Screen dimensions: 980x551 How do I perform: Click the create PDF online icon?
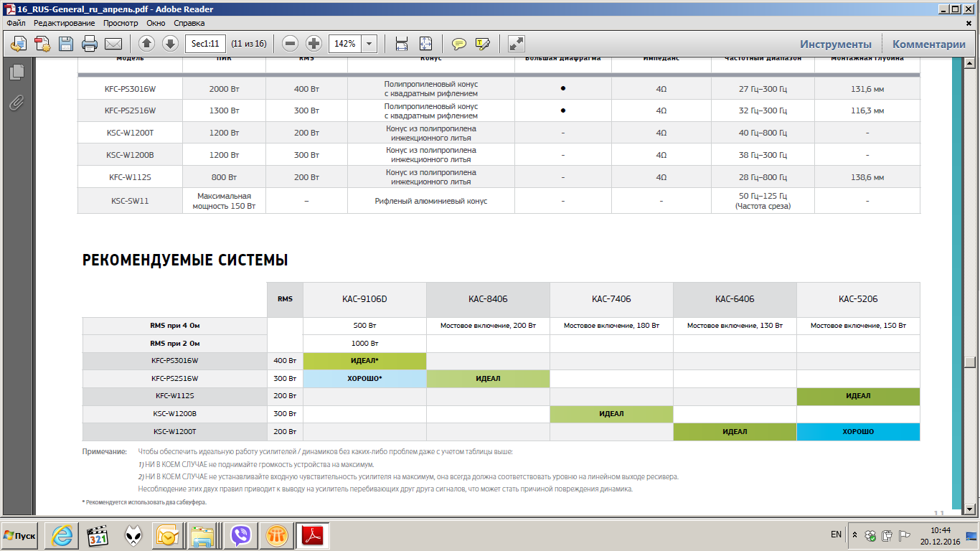pyautogui.click(x=42, y=44)
